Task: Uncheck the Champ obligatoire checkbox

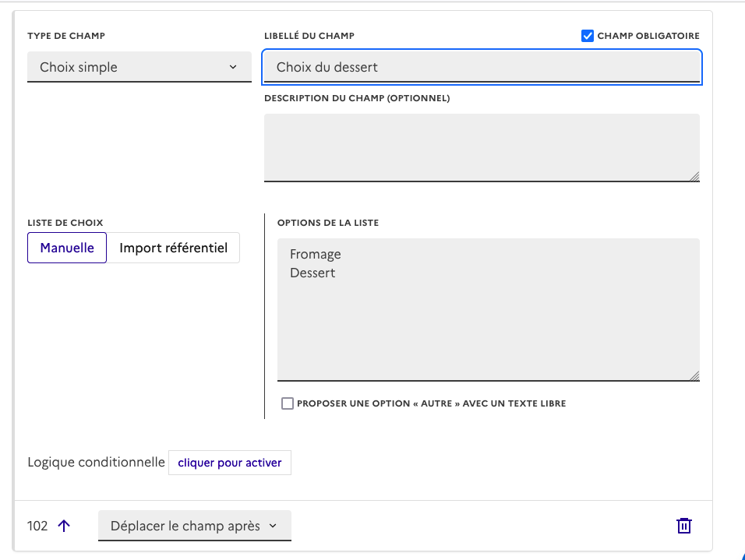Action: pyautogui.click(x=588, y=36)
